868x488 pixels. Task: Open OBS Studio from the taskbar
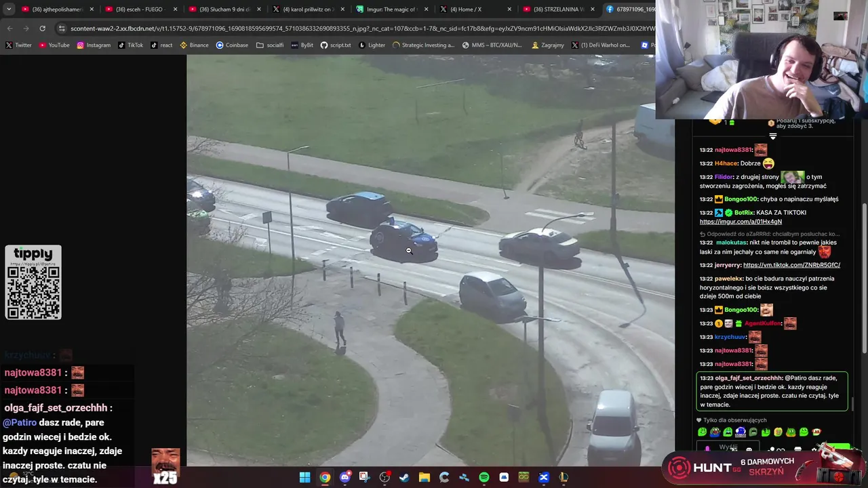(x=384, y=477)
